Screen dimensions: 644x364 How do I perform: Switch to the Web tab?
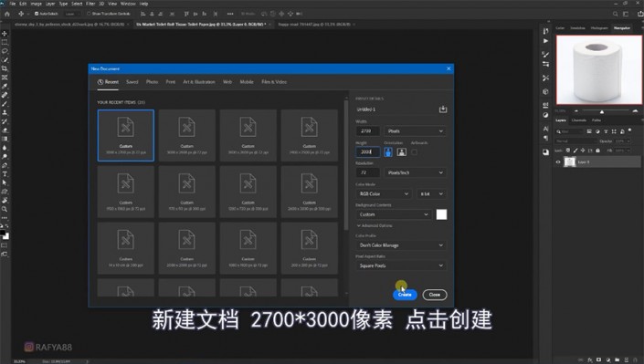click(x=227, y=82)
